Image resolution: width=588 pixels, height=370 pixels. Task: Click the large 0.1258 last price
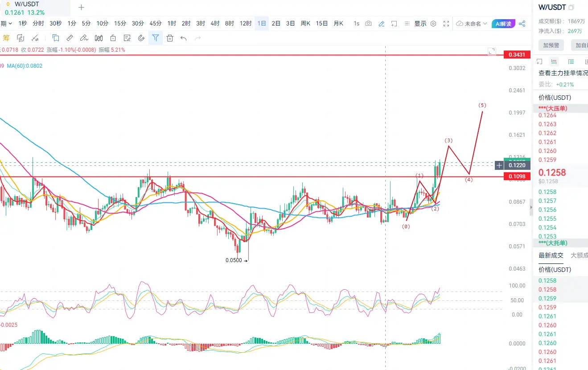tap(552, 173)
